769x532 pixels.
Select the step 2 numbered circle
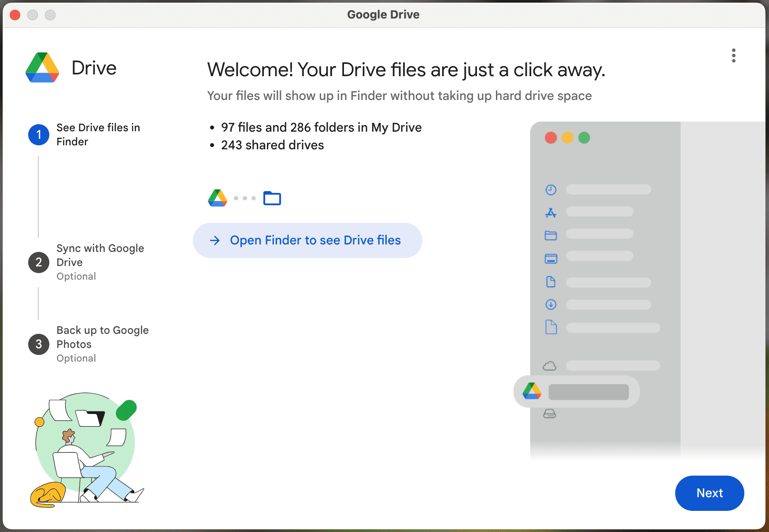pyautogui.click(x=38, y=262)
